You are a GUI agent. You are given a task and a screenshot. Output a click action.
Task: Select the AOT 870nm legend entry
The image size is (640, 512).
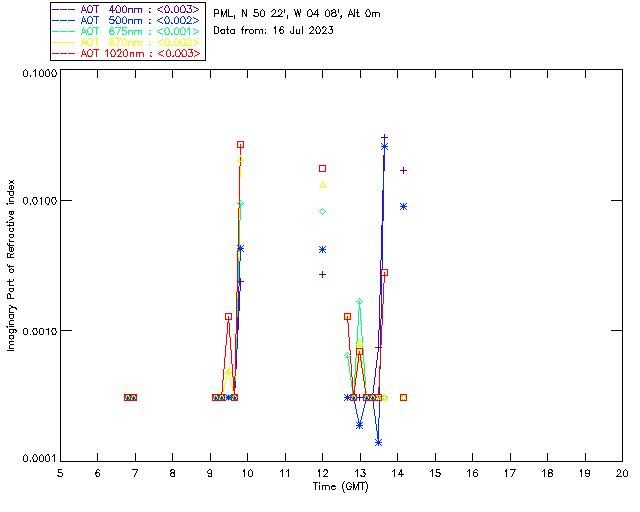(126, 42)
